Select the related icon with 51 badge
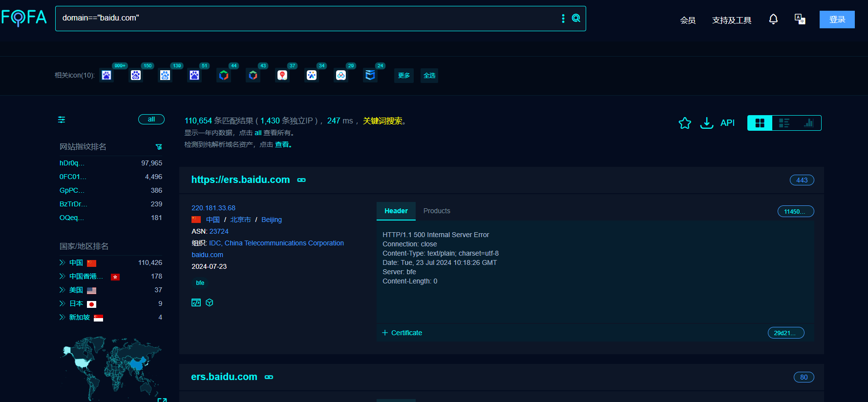The width and height of the screenshot is (868, 402). [194, 75]
